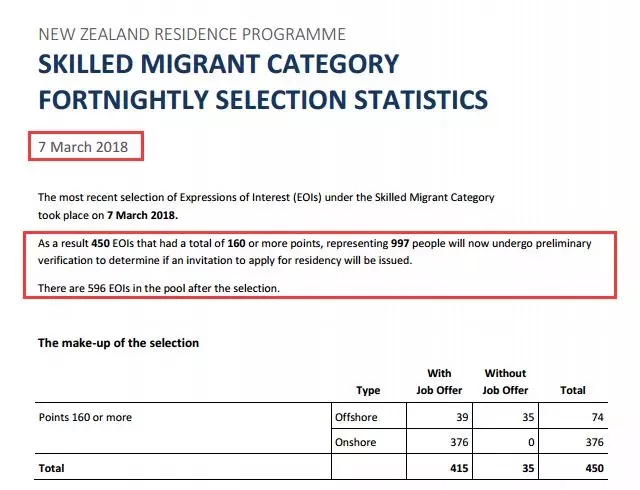Click the 596 EOIs in the pool sentence

[x=159, y=288]
